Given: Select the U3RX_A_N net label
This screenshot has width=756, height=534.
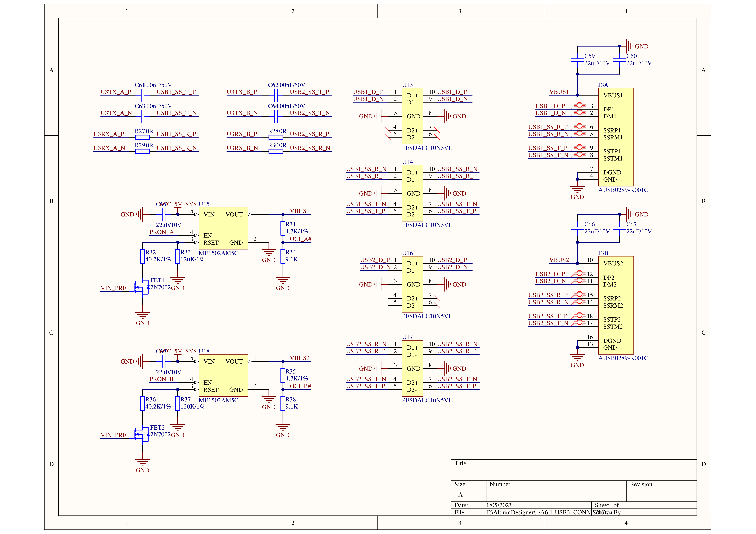Looking at the screenshot, I should (109, 148).
